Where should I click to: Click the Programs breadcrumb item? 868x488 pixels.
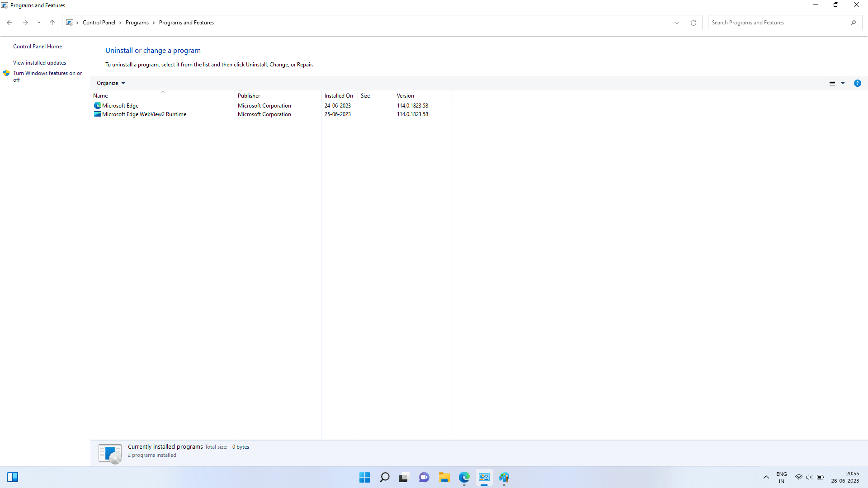click(137, 23)
